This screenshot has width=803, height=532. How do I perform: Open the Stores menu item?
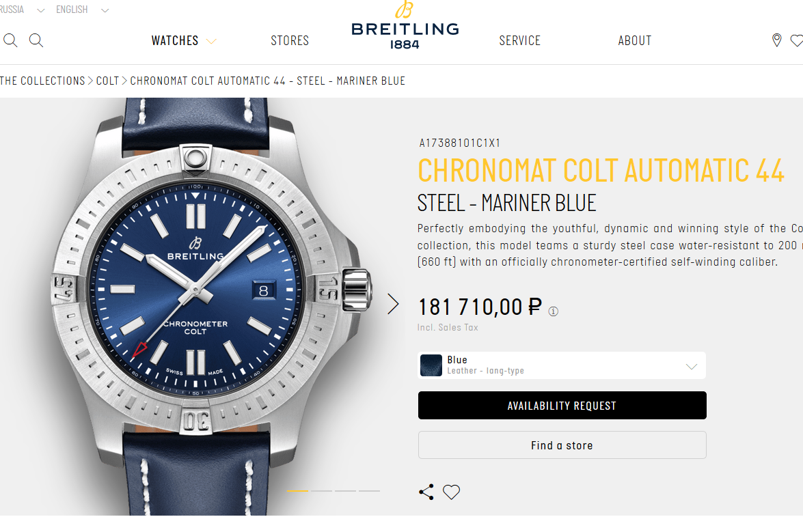[x=290, y=40]
